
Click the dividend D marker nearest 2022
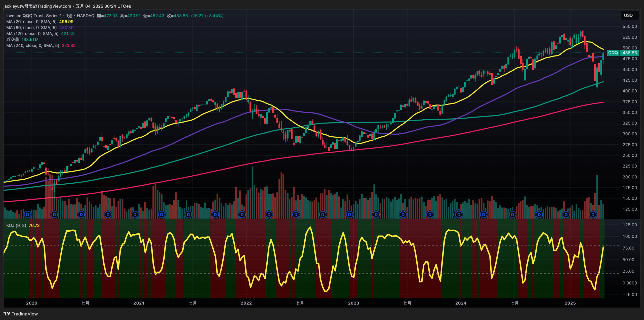pyautogui.click(x=242, y=215)
